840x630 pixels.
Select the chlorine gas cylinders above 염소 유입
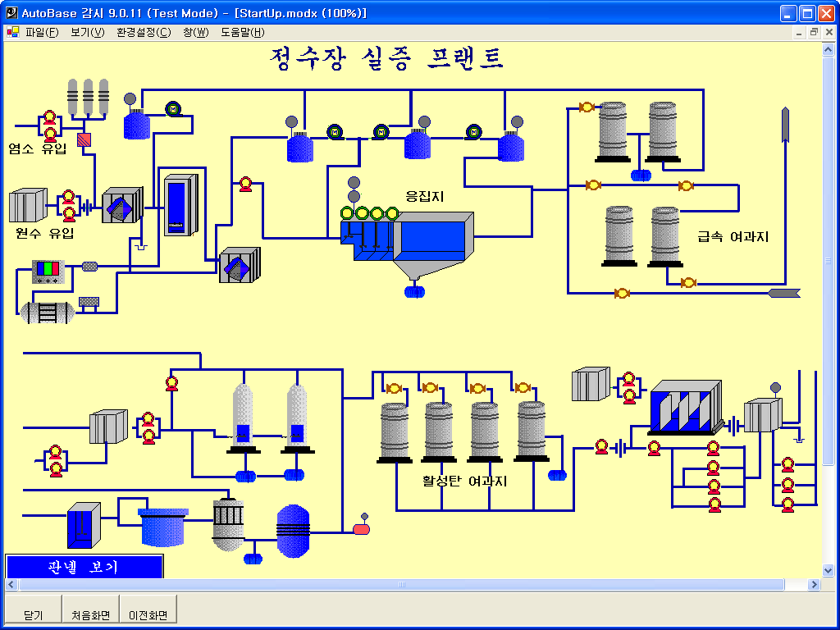(88, 98)
